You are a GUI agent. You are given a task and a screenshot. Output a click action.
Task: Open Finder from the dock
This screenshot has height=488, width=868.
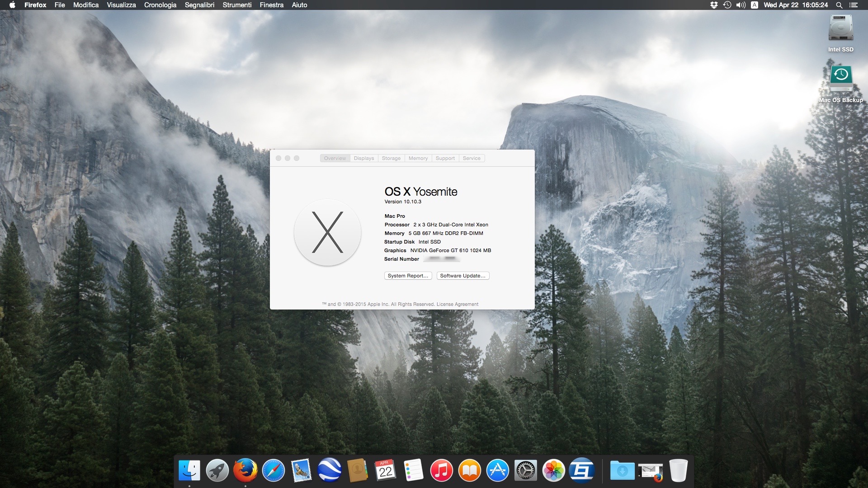coord(189,471)
